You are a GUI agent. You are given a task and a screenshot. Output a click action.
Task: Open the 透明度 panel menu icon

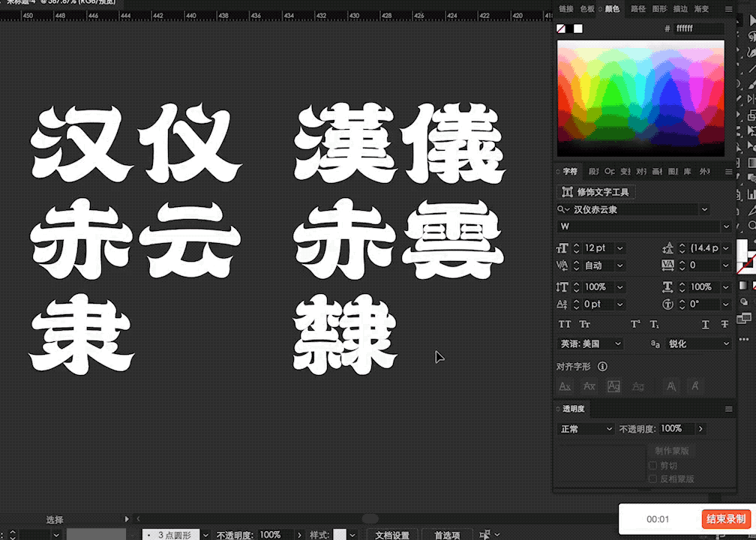pos(728,409)
